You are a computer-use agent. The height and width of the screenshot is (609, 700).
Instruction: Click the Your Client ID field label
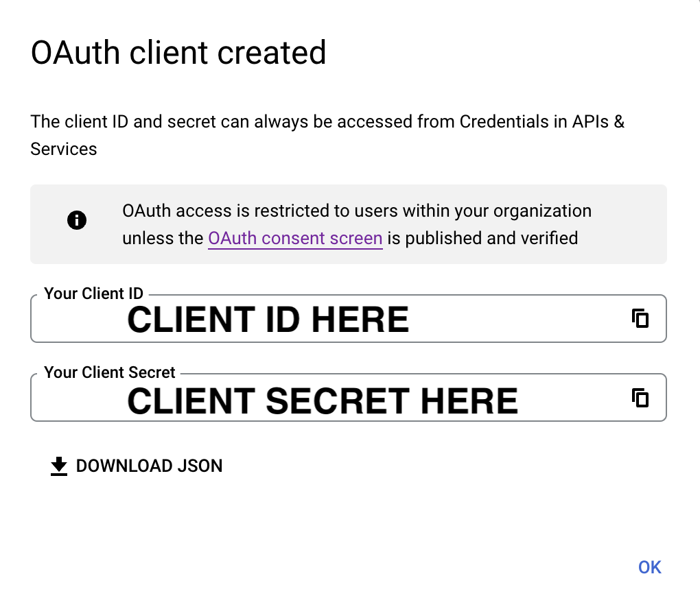point(93,293)
